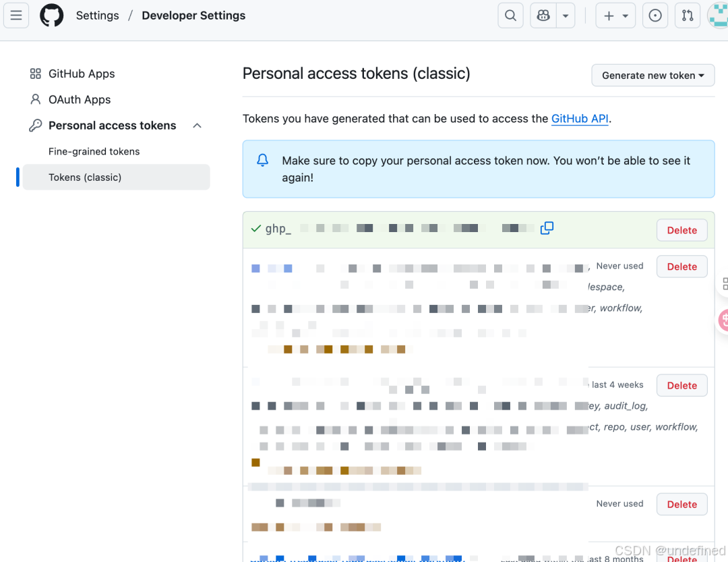Screen dimensions: 728x562
Task: Collapse the Personal access tokens section chevron
Action: click(x=198, y=125)
